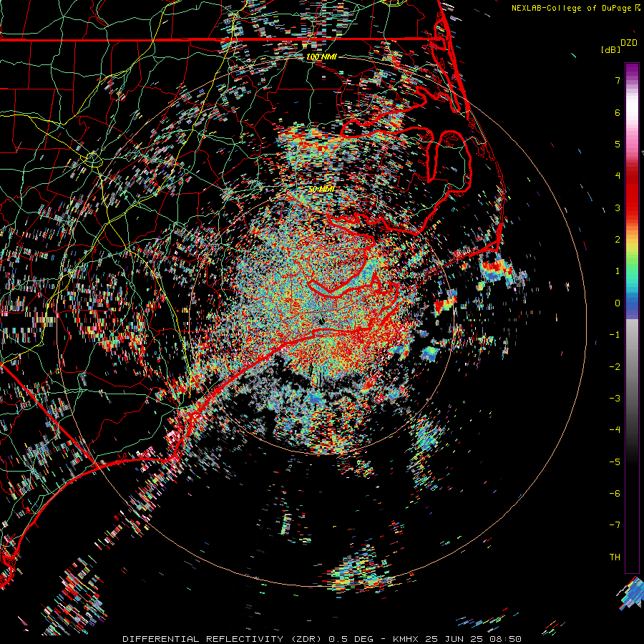
Task: Click the positive 5 scale value
Action: [618, 144]
